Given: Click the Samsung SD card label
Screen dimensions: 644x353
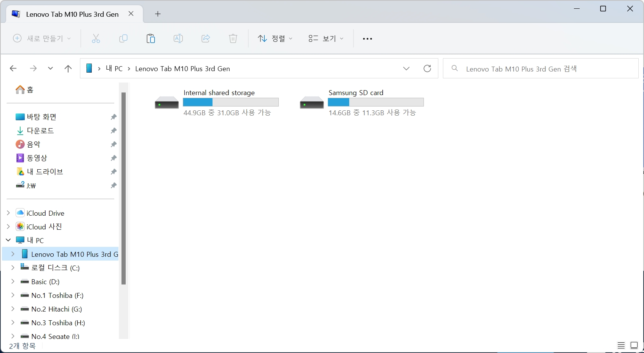Looking at the screenshot, I should point(356,93).
